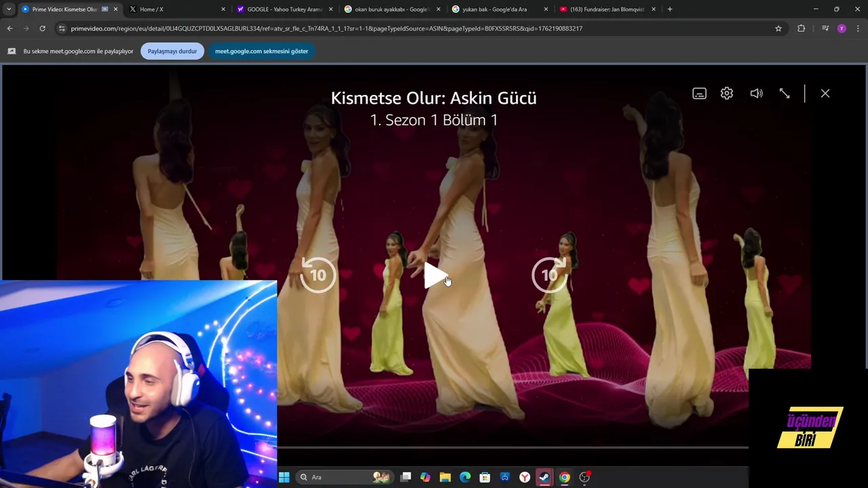Image resolution: width=868 pixels, height=488 pixels.
Task: Click the video progress bar
Action: click(x=513, y=447)
